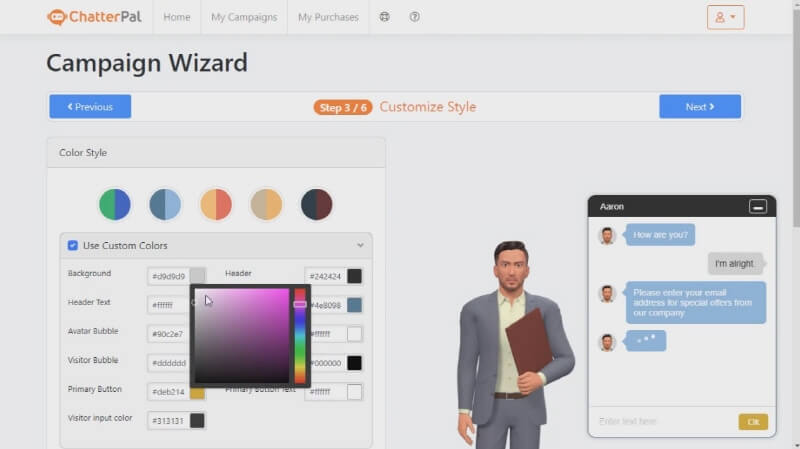
Task: Click the 'How are you?' chat bubble
Action: click(660, 235)
